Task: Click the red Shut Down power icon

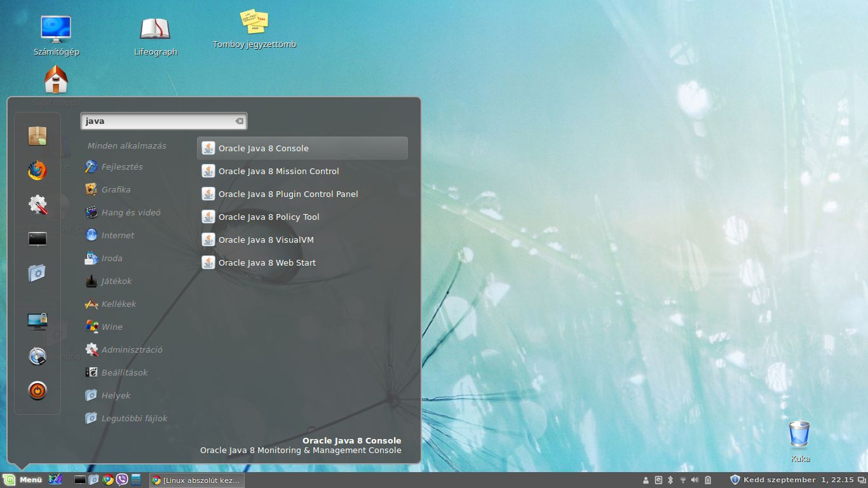Action: point(37,390)
